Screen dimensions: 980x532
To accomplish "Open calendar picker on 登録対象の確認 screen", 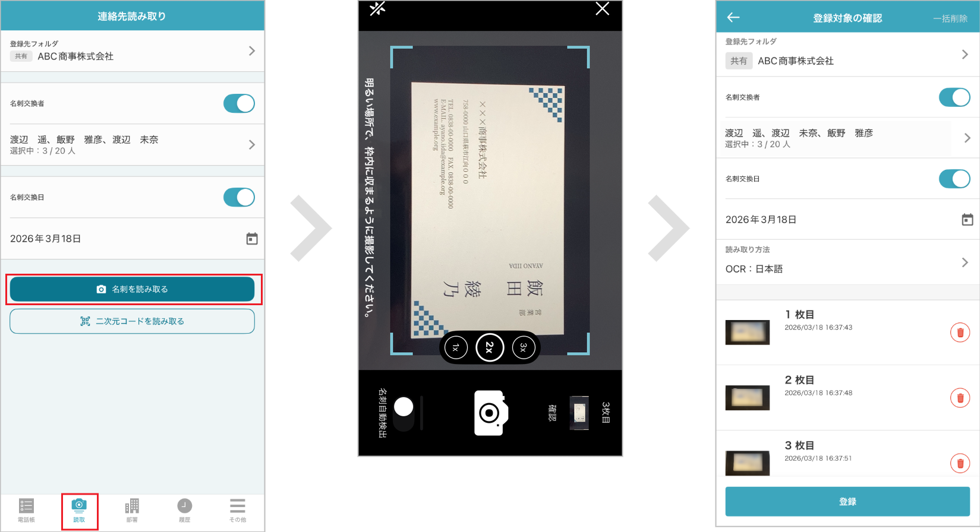I will point(967,220).
